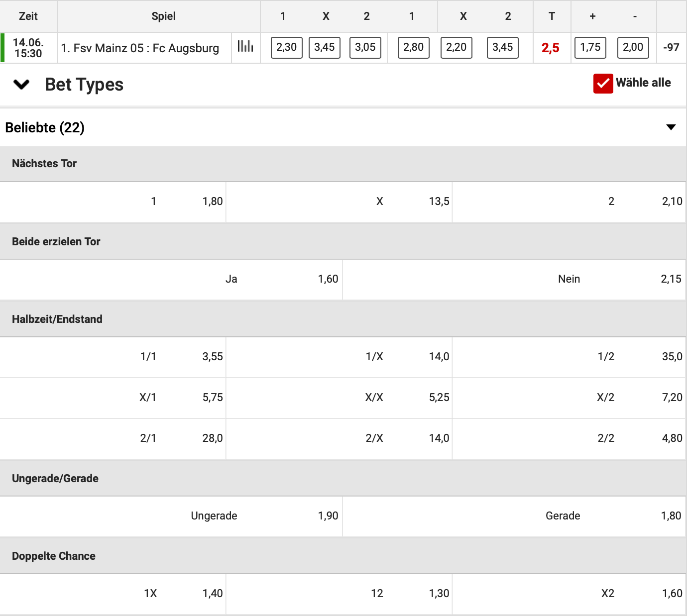Uncheck the Wähle alle checkbox

click(x=603, y=83)
